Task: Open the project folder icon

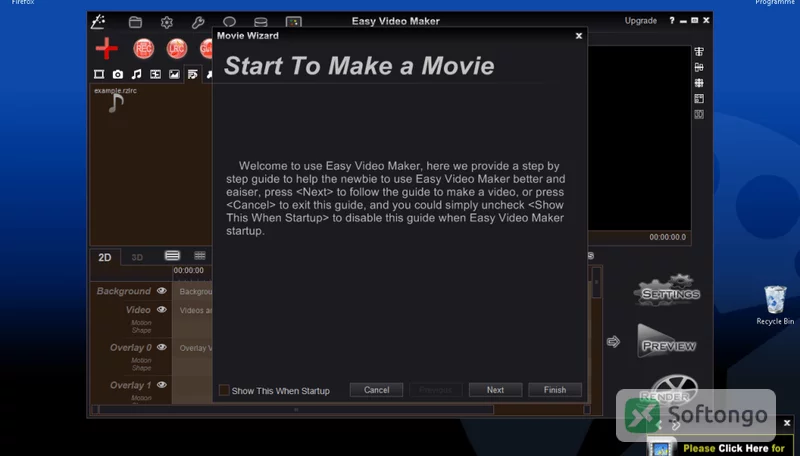Action: click(x=135, y=21)
